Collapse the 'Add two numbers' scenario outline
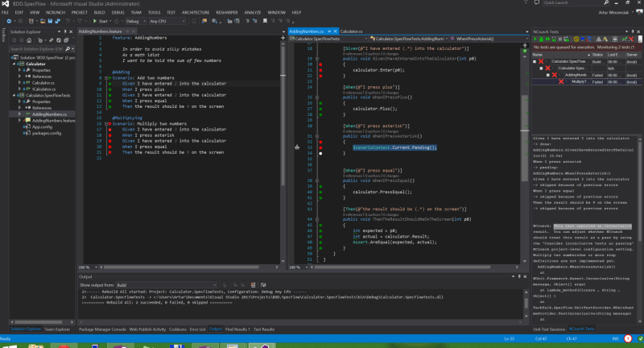 [x=106, y=77]
